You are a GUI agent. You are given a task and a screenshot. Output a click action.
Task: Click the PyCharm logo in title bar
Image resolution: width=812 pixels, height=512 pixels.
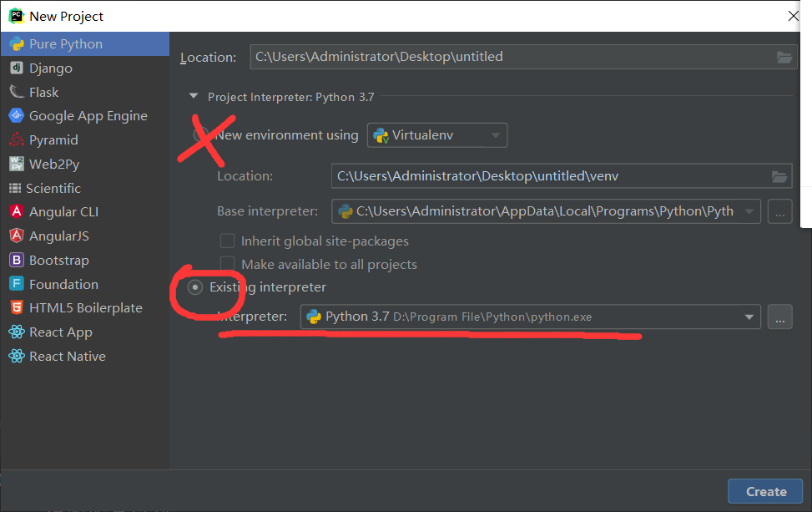pyautogui.click(x=17, y=16)
